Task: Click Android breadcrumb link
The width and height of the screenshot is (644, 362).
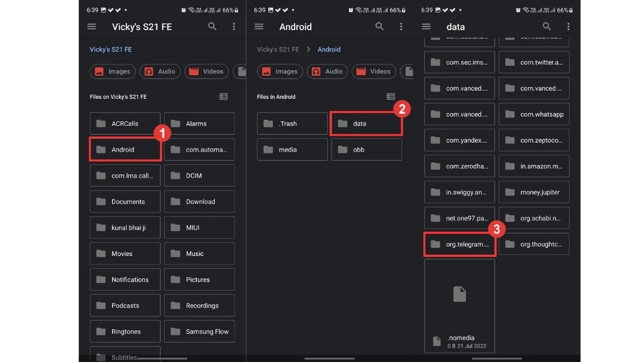Action: (x=329, y=49)
